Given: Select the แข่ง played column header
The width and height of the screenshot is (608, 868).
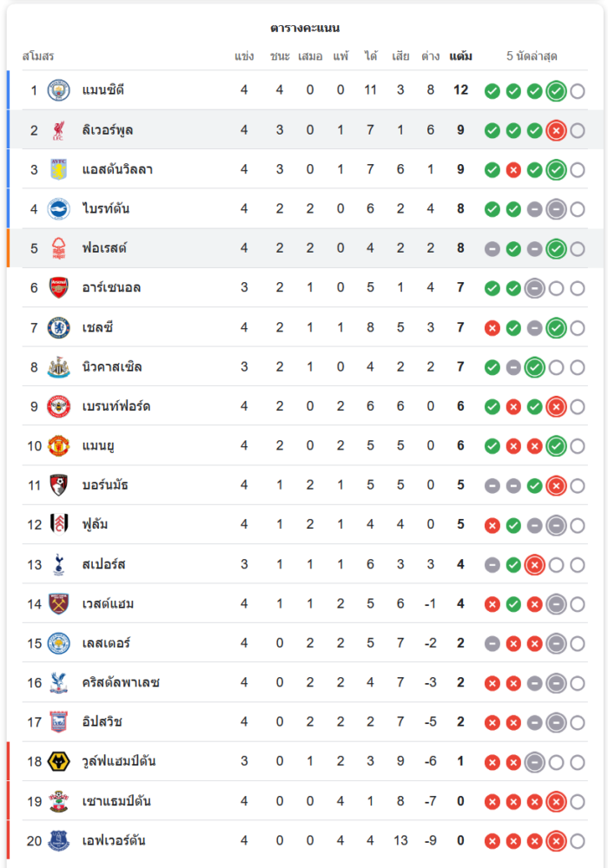Looking at the screenshot, I should tap(244, 56).
